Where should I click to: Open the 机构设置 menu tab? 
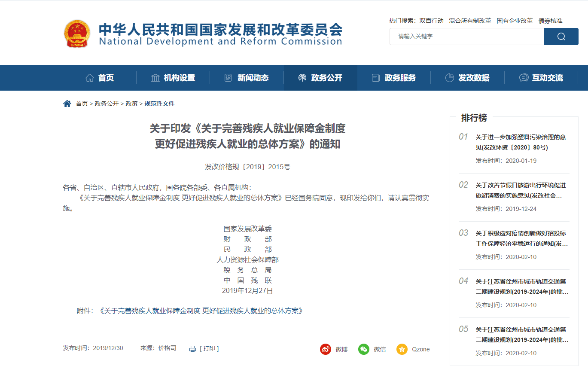[x=173, y=78]
